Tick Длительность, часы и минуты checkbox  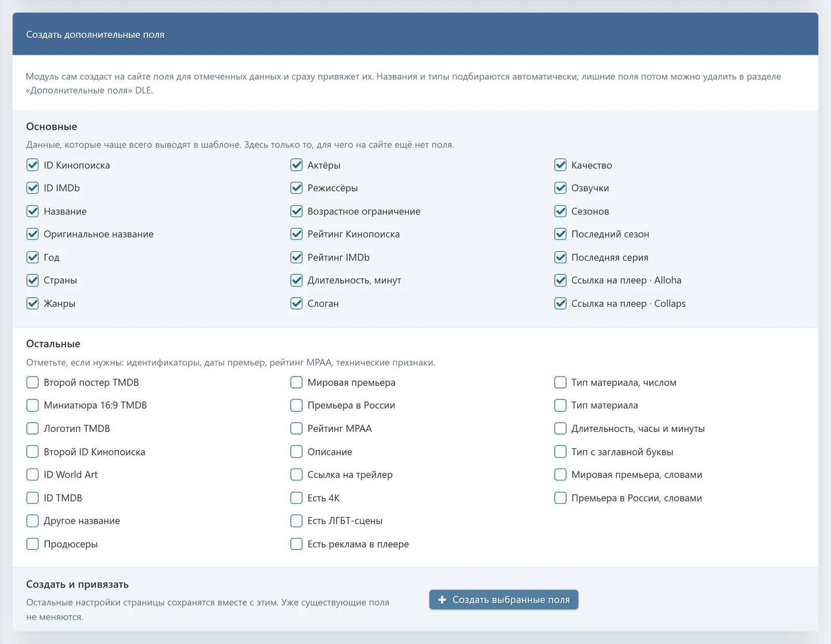(x=560, y=428)
